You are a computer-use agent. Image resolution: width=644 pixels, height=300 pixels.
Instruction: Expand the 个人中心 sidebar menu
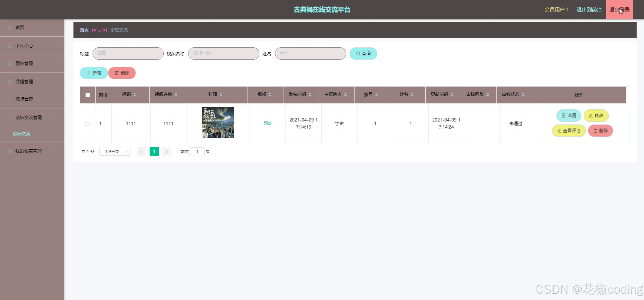click(32, 46)
